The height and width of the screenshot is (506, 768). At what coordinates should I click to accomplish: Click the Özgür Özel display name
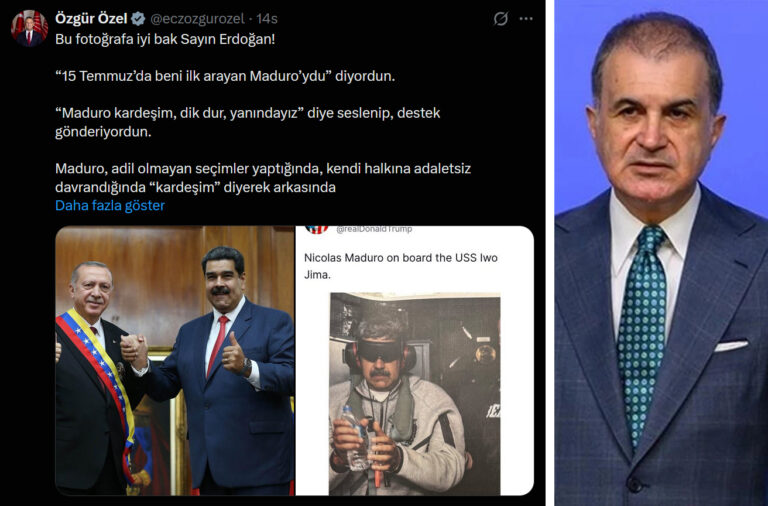coord(91,19)
